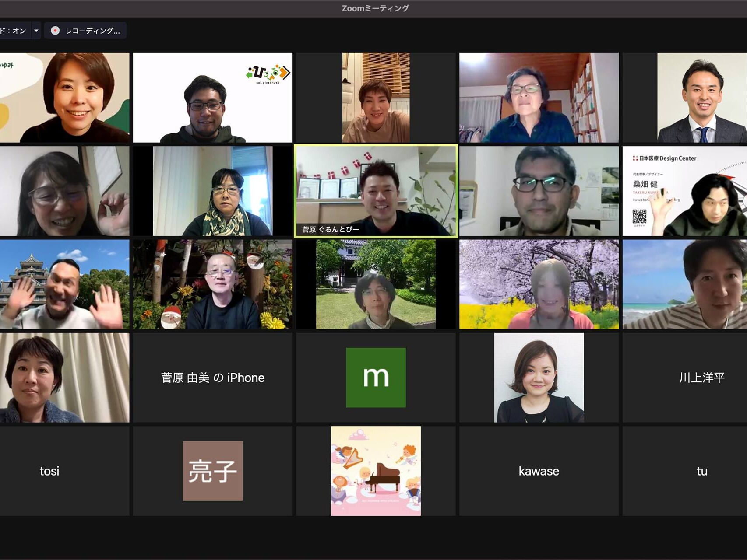Viewport: 747px width, 560px height.
Task: Pick the "kawase" participant tile
Action: pos(539,471)
